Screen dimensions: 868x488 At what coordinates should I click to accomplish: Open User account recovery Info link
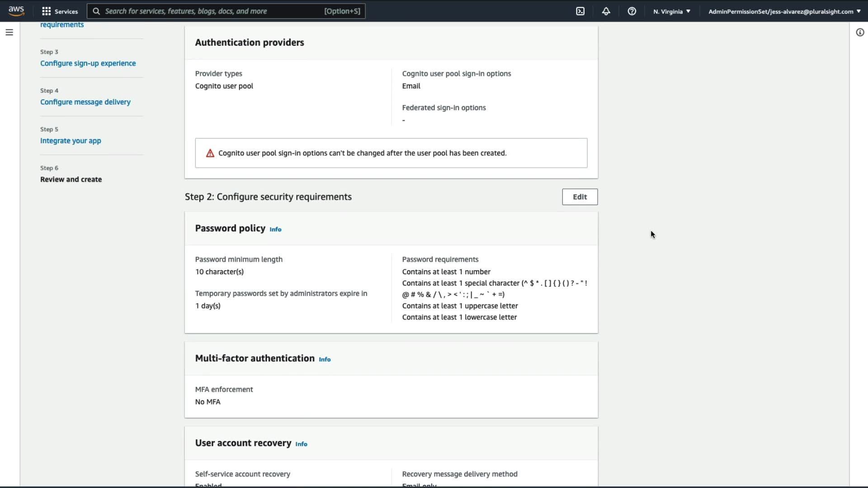pos(301,444)
